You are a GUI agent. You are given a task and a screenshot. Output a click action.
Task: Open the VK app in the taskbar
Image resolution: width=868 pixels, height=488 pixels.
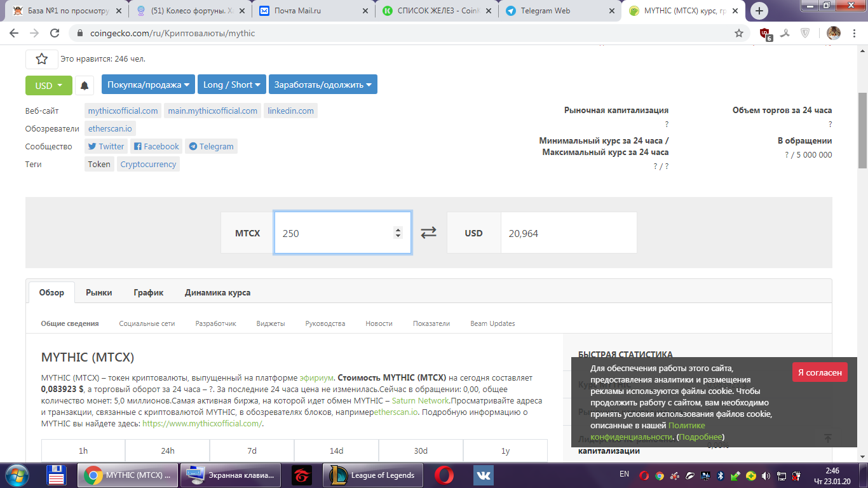(x=484, y=475)
